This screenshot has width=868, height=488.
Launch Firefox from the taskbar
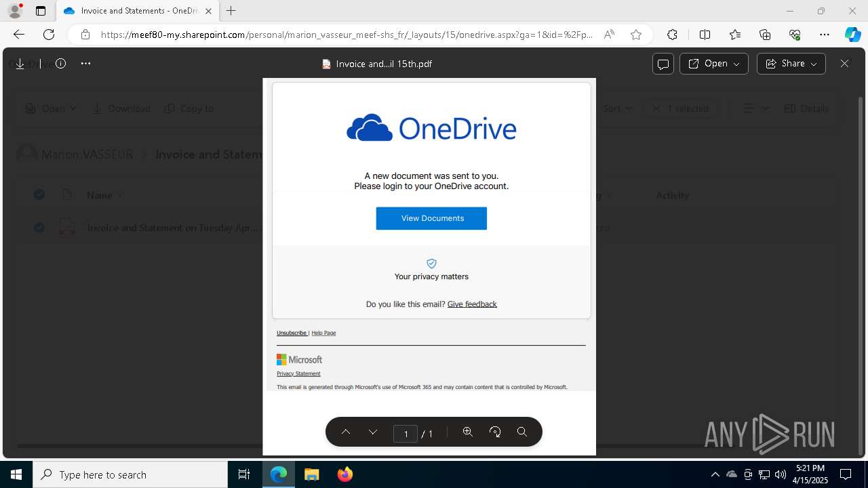pyautogui.click(x=345, y=474)
